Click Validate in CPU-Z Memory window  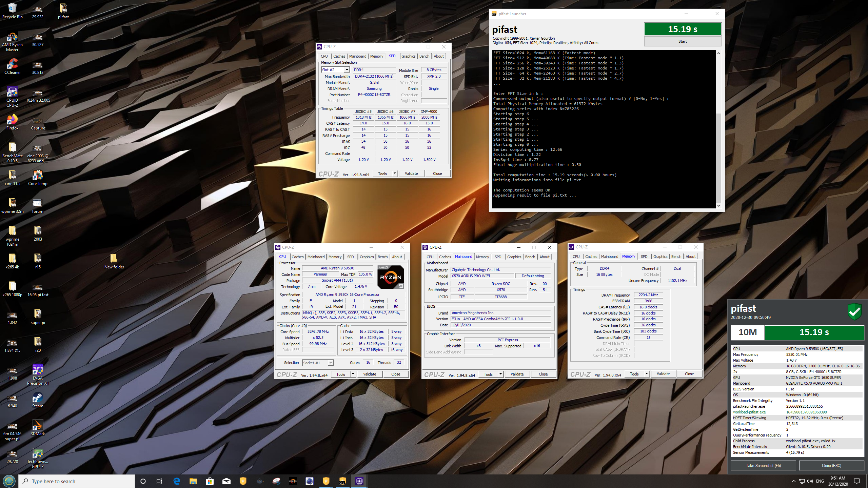(663, 374)
